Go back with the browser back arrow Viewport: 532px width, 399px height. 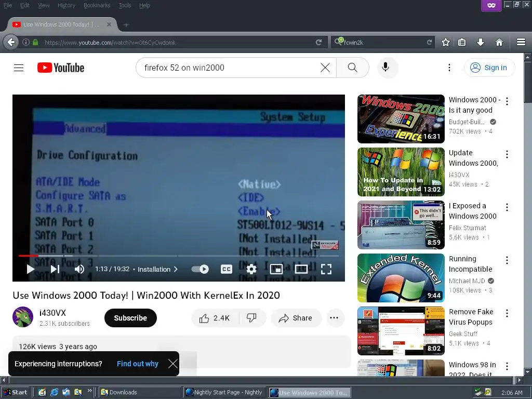[11, 43]
